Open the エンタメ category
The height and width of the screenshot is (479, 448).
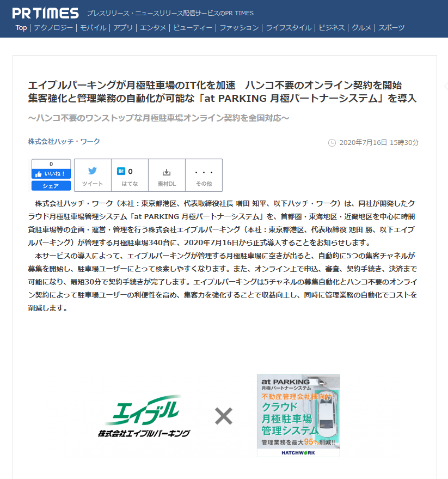153,28
